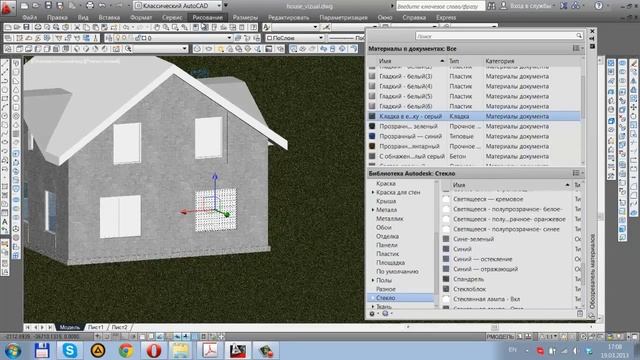The width and height of the screenshot is (640, 360).
Task: Click swatch of Стеклоблок material
Action: click(446, 289)
